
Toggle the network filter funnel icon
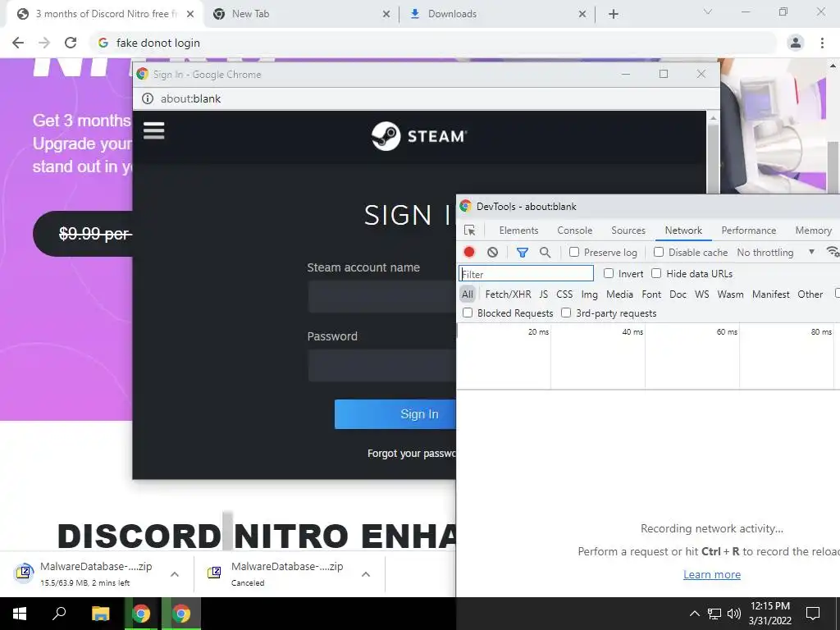coord(523,253)
